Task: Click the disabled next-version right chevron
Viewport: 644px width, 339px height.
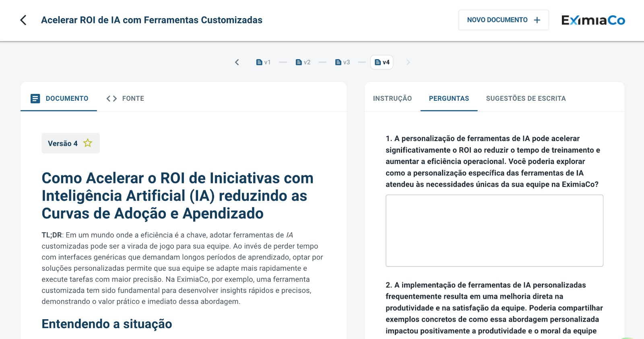Action: tap(408, 62)
